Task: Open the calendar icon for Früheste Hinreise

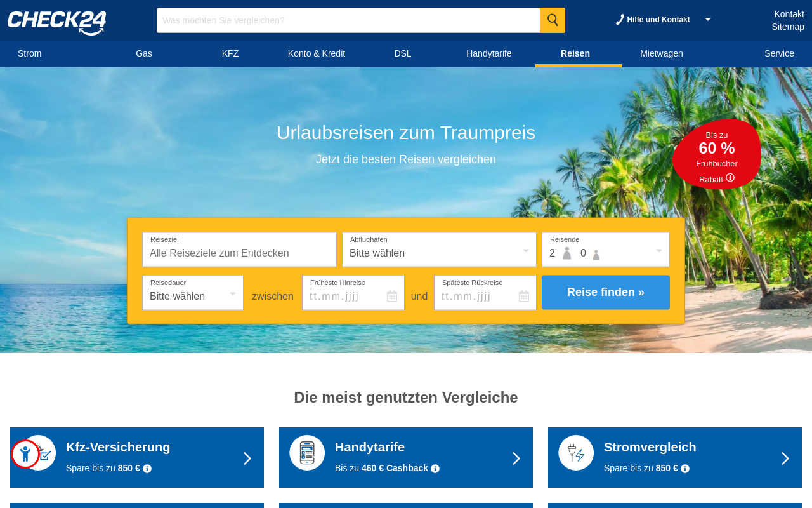Action: pos(391,296)
